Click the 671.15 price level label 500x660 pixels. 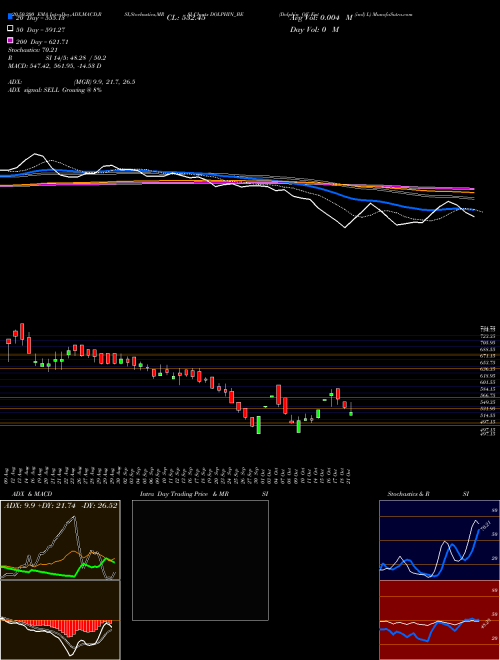(488, 356)
